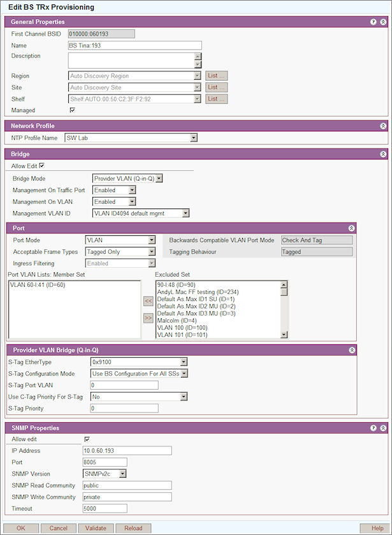Open the NTP Profile Name dropdown

131,138
